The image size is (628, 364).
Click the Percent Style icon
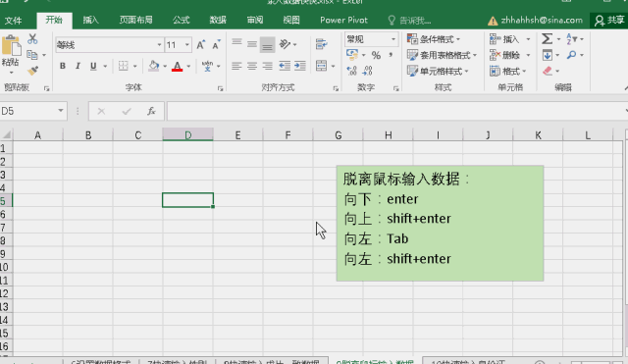coord(376,55)
